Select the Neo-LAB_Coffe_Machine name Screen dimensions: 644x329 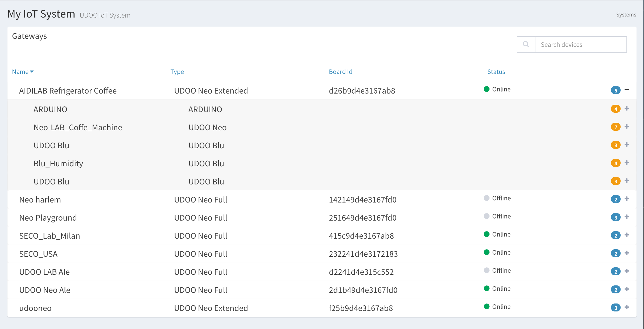point(78,128)
